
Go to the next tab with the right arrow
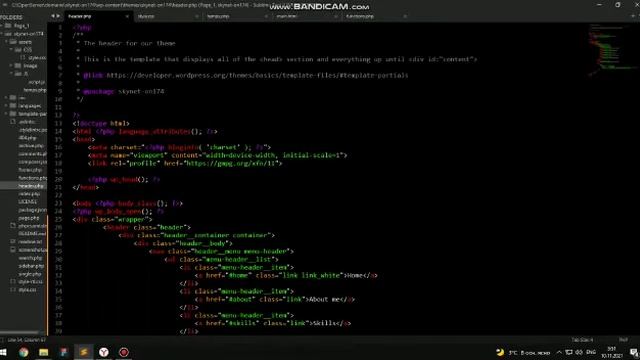[x=58, y=16]
